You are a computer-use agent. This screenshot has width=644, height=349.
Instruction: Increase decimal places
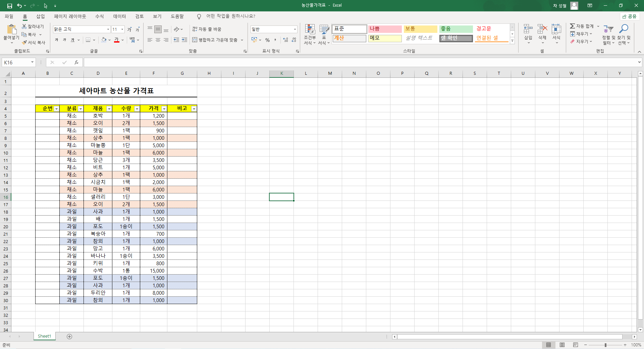coord(285,40)
